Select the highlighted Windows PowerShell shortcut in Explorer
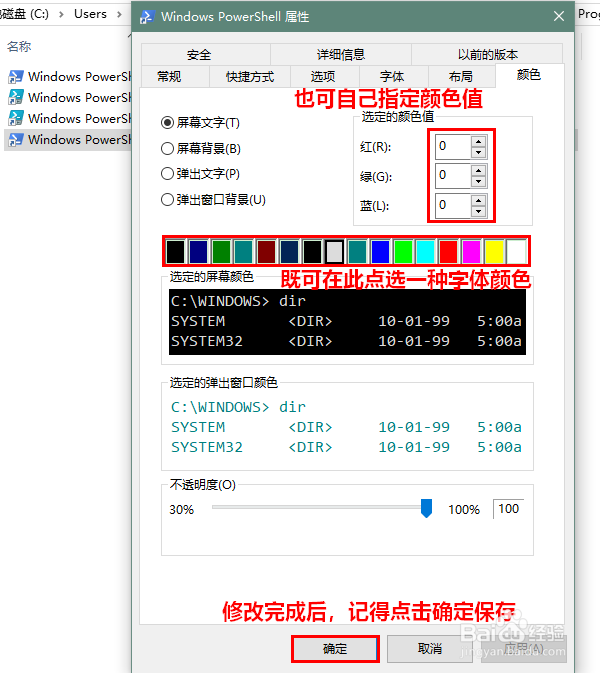The width and height of the screenshot is (600, 673). (69, 139)
